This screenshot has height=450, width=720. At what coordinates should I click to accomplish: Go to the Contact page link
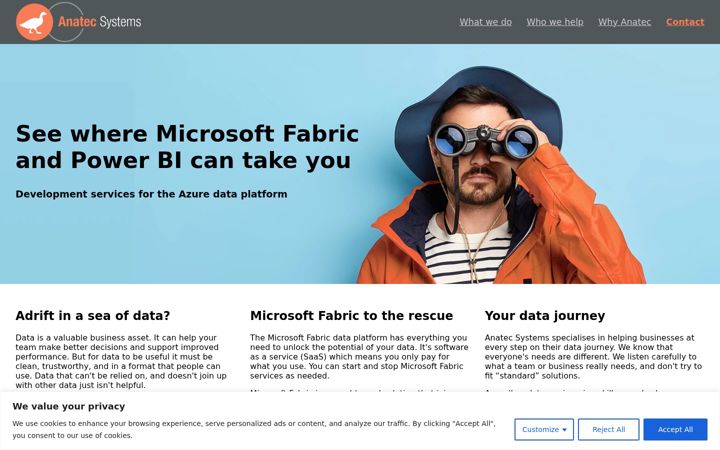coord(685,22)
